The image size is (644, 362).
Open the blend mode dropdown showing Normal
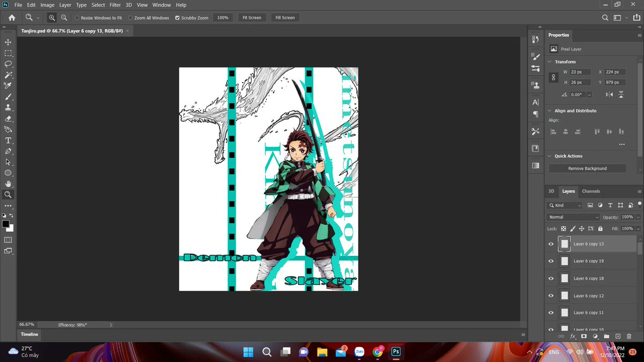click(572, 217)
